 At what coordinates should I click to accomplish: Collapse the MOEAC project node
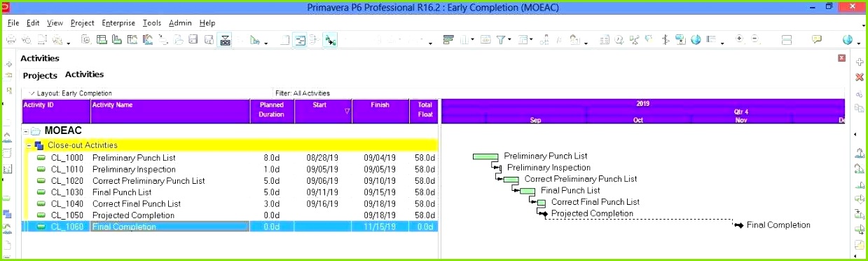(25, 131)
